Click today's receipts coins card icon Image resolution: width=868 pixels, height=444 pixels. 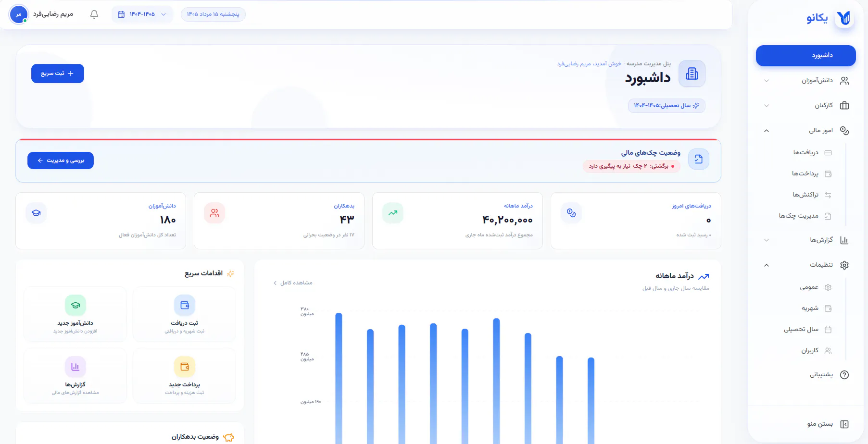(571, 213)
